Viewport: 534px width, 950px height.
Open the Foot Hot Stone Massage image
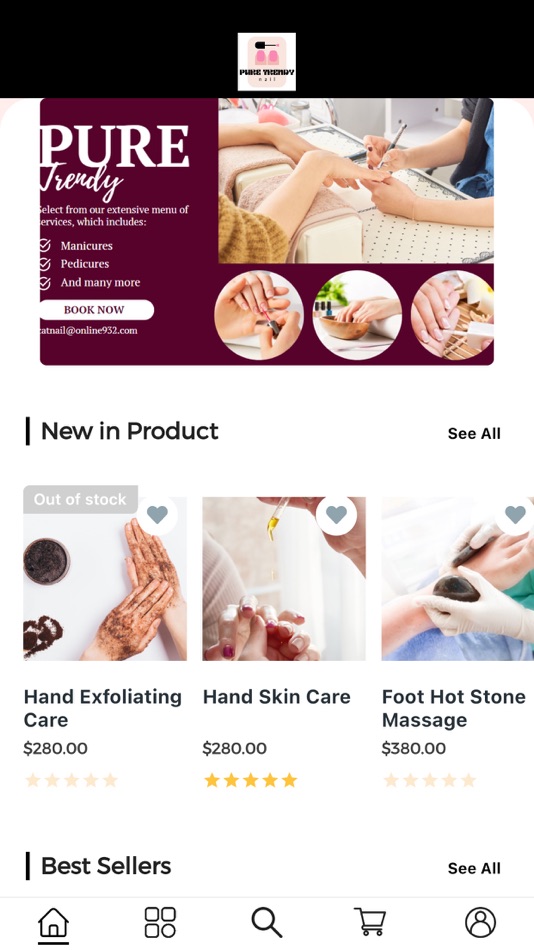[458, 579]
